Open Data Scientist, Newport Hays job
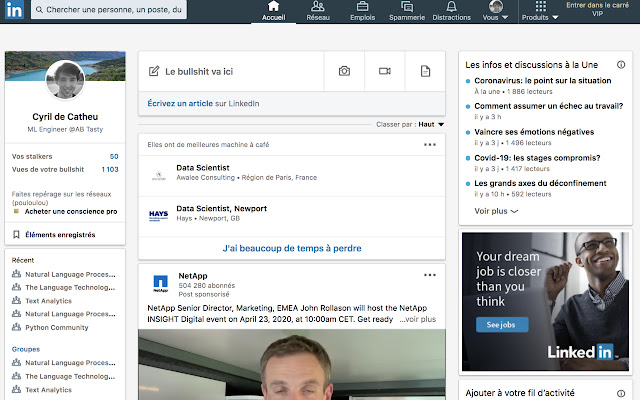The image size is (640, 400). click(221, 209)
